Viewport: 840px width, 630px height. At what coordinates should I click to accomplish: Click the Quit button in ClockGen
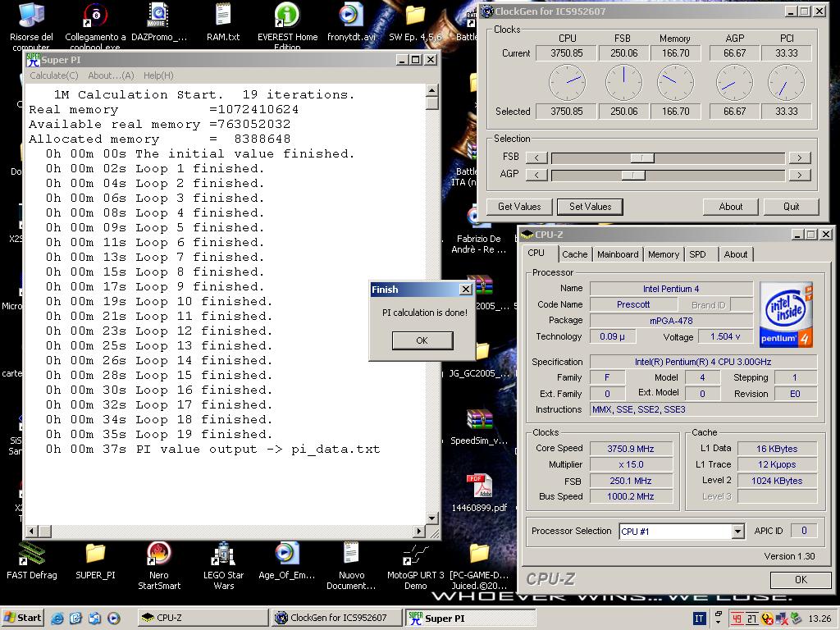(792, 207)
